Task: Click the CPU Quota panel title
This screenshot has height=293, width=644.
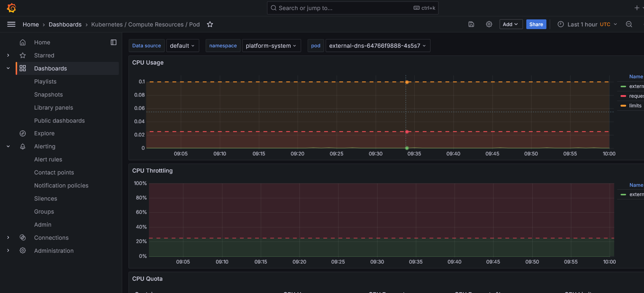Action: (x=147, y=279)
